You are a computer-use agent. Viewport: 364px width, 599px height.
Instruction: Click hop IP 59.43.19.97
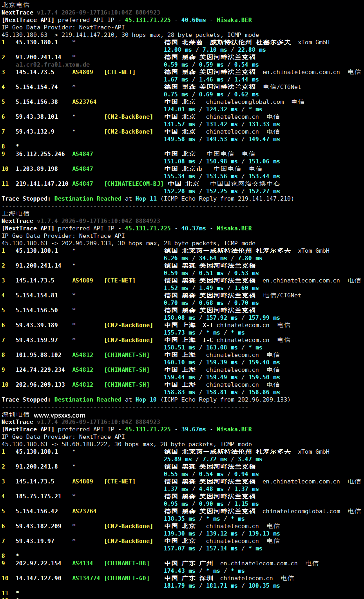coord(35,541)
